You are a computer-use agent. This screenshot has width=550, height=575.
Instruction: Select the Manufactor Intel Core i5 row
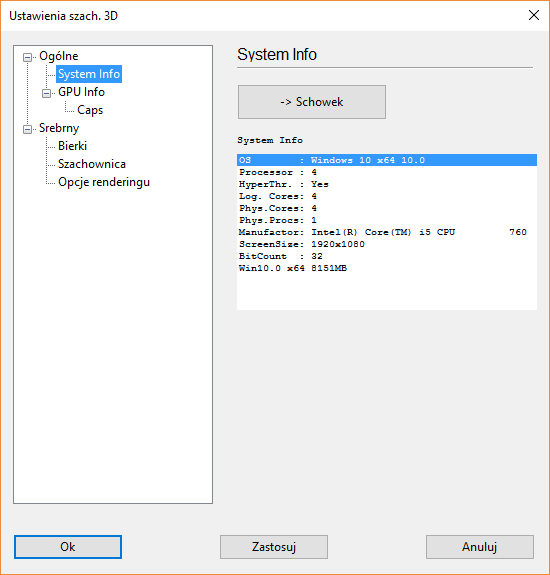387,232
